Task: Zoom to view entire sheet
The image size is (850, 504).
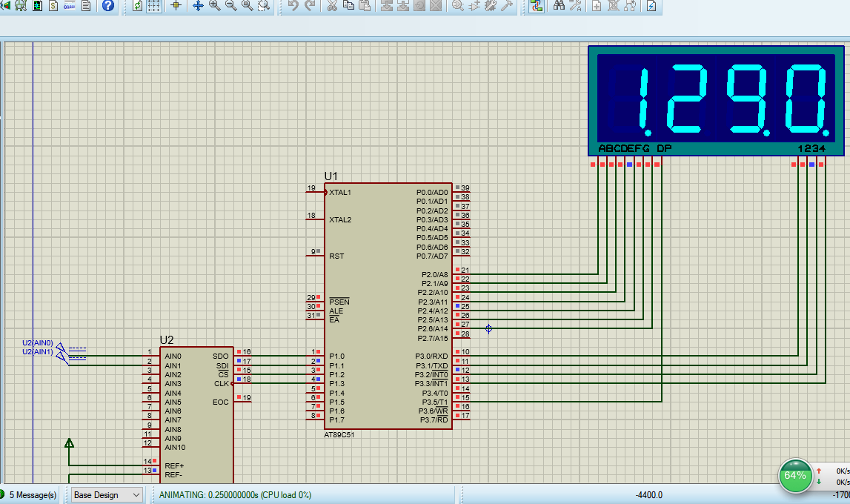Action: point(248,6)
